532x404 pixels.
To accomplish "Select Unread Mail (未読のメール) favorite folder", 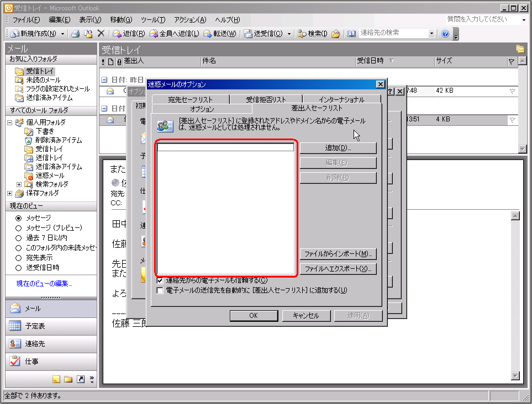I will tap(43, 80).
